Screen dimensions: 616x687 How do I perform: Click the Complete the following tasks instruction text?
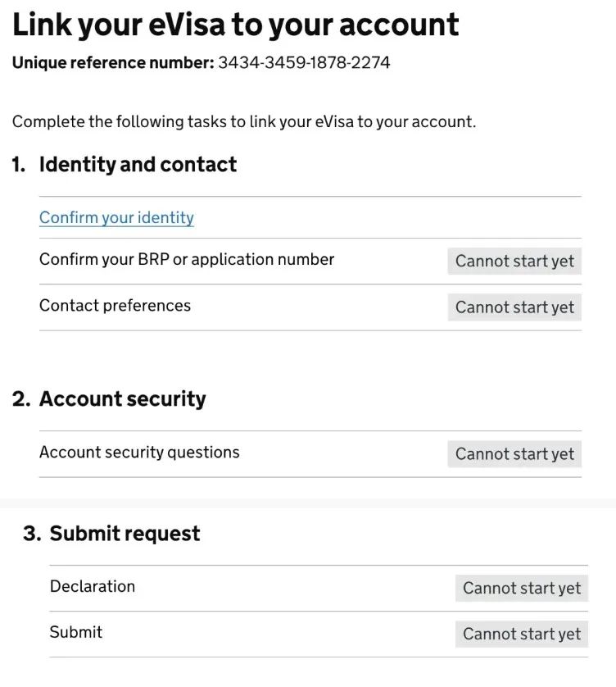pos(244,121)
